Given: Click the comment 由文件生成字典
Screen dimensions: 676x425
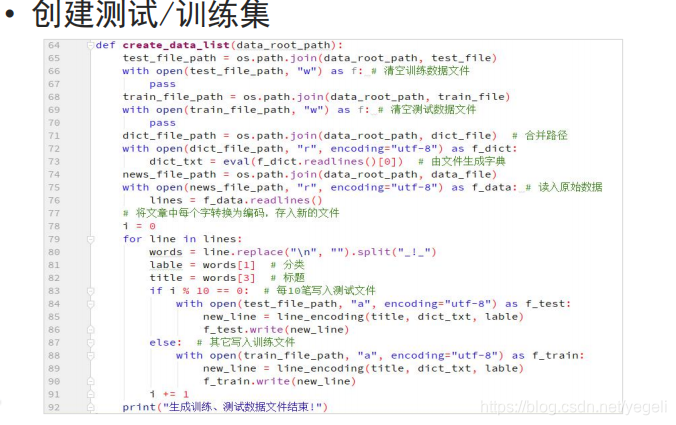Looking at the screenshot, I should 468,161.
